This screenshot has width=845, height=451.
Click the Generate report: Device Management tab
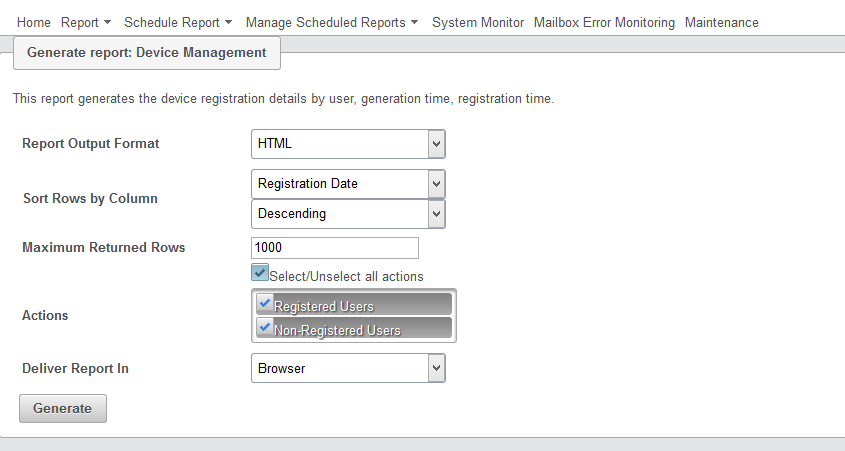pos(147,53)
